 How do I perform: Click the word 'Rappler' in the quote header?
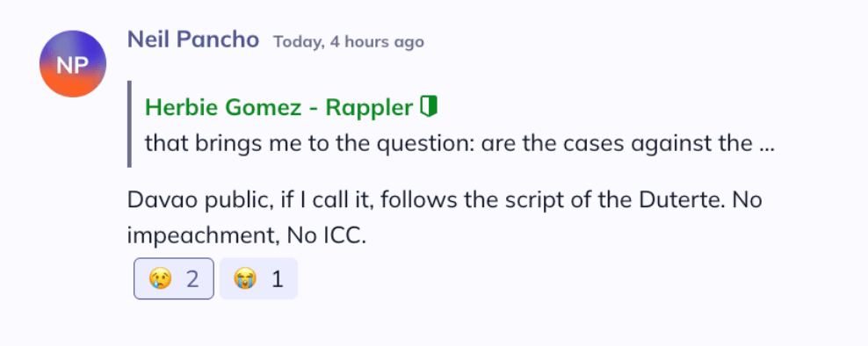coord(369,108)
